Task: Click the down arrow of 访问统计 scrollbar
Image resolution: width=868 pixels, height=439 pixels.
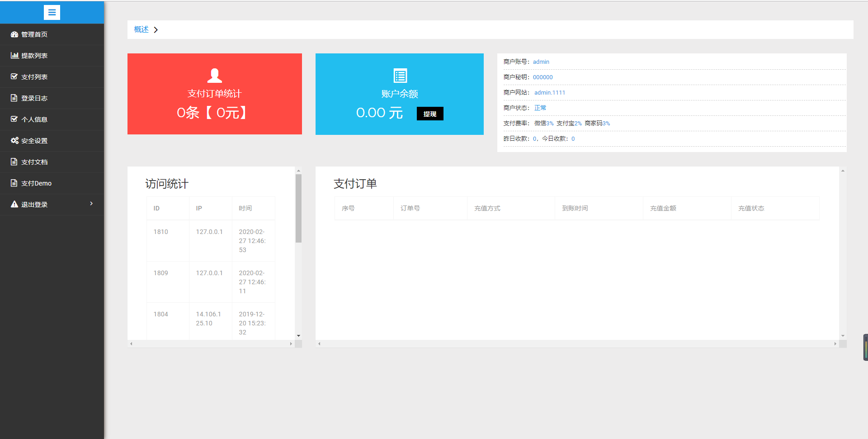Action: pyautogui.click(x=298, y=336)
